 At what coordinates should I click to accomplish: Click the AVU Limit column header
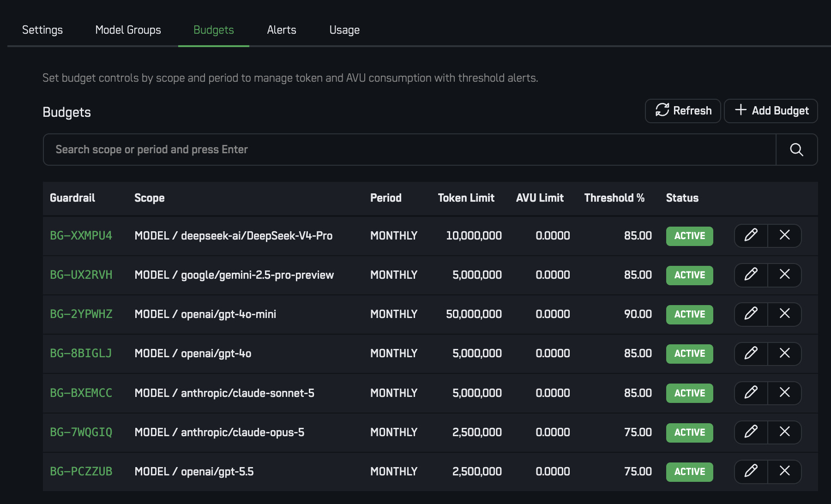pos(540,198)
